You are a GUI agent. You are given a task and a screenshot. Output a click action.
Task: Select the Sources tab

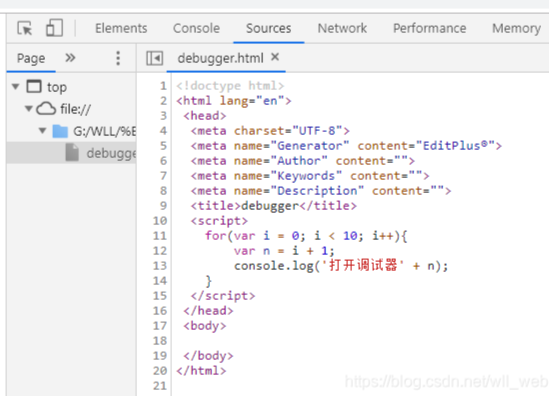pyautogui.click(x=269, y=28)
